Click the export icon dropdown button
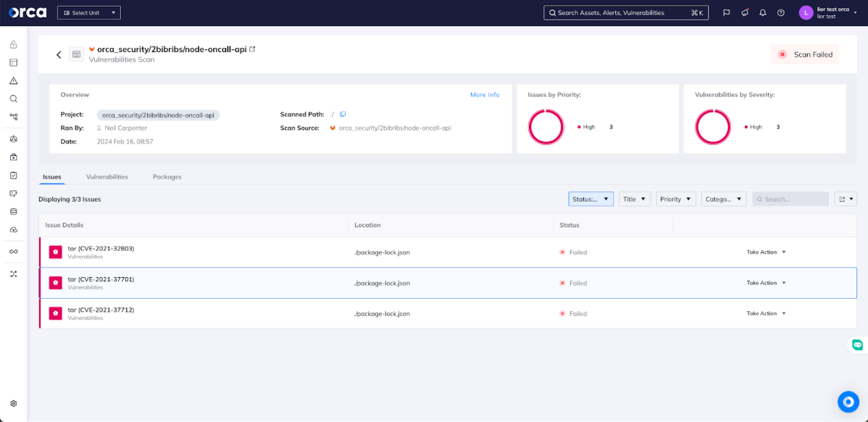 click(846, 199)
